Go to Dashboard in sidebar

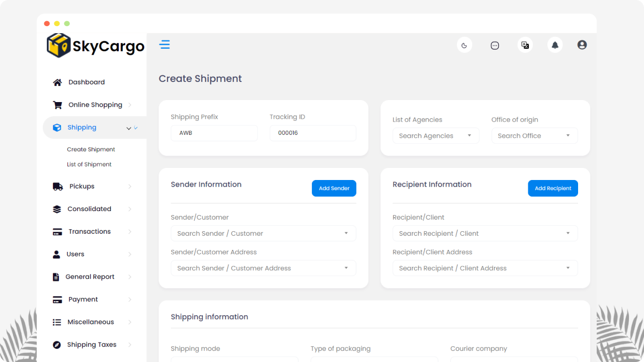[87, 82]
